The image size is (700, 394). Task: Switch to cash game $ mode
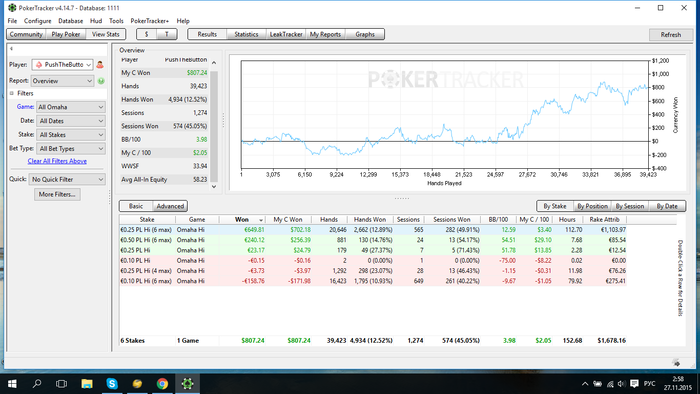click(x=146, y=34)
